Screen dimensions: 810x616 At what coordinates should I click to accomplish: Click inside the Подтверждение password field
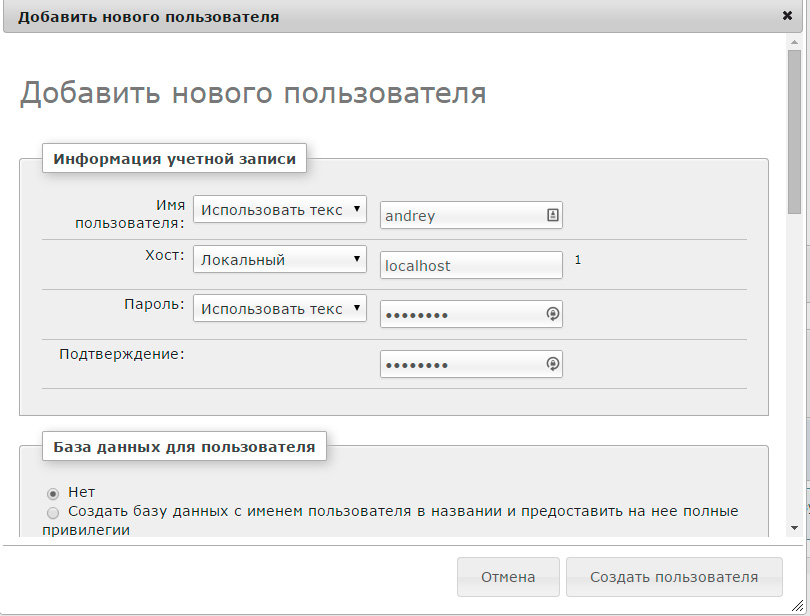[x=460, y=365]
